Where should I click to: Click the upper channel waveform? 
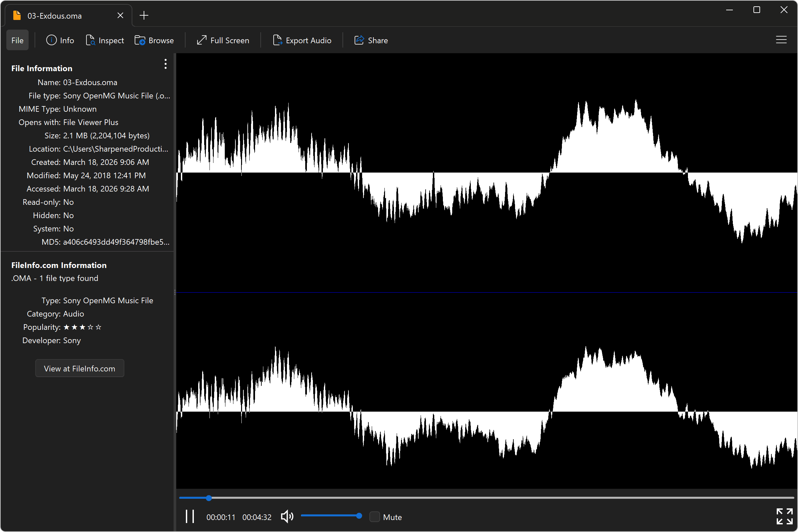[x=486, y=172]
